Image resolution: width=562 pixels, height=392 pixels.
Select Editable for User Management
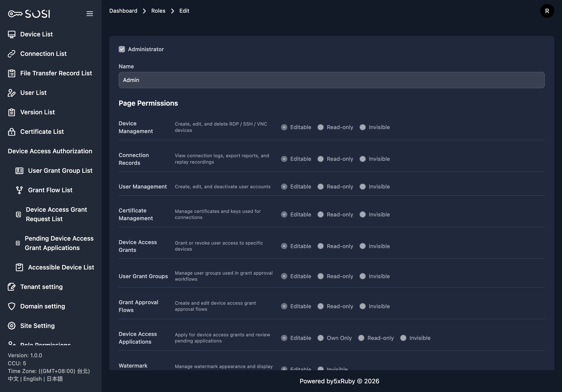(284, 187)
